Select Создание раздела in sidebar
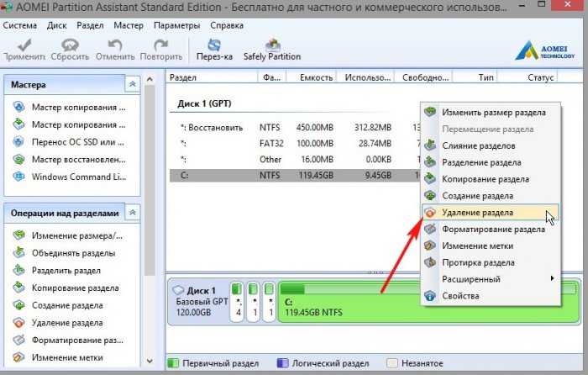The height and width of the screenshot is (375, 588). (58, 305)
